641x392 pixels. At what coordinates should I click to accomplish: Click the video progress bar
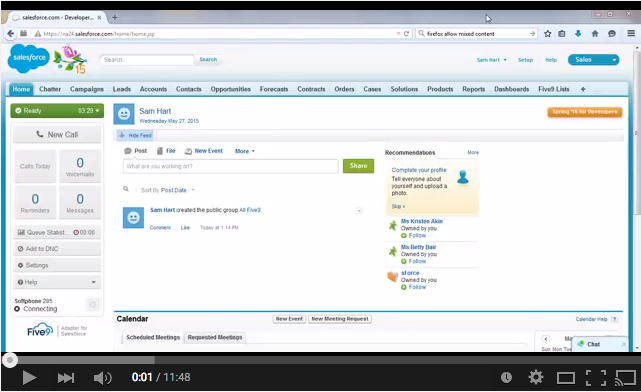320,360
